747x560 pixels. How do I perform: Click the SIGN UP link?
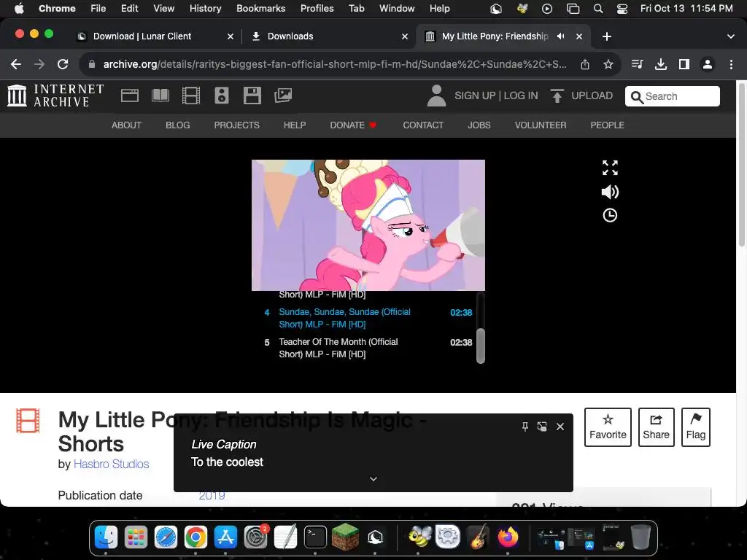[x=474, y=96]
